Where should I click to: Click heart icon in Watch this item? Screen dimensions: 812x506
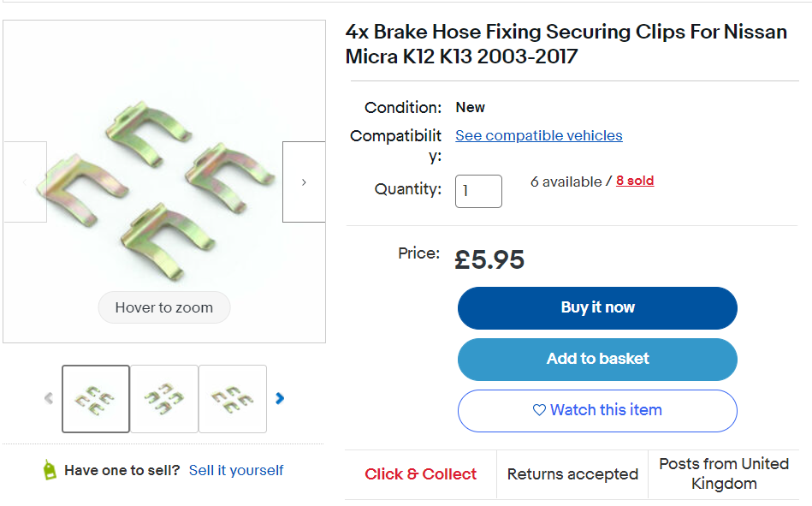point(539,410)
